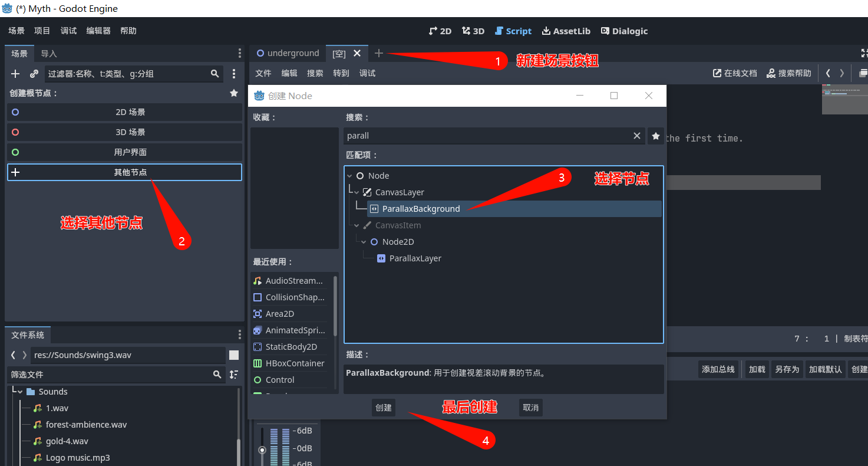The height and width of the screenshot is (466, 868).
Task: Clear the parall search text
Action: [637, 136]
